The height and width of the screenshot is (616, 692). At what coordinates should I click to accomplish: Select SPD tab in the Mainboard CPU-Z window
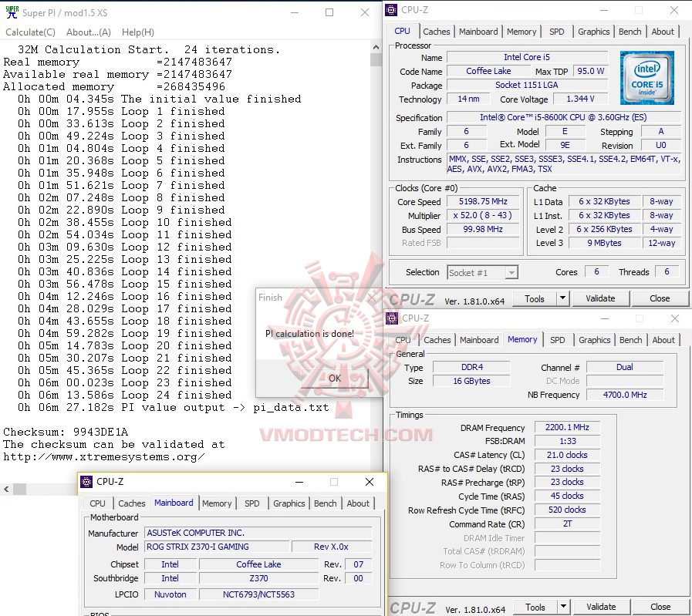252,503
